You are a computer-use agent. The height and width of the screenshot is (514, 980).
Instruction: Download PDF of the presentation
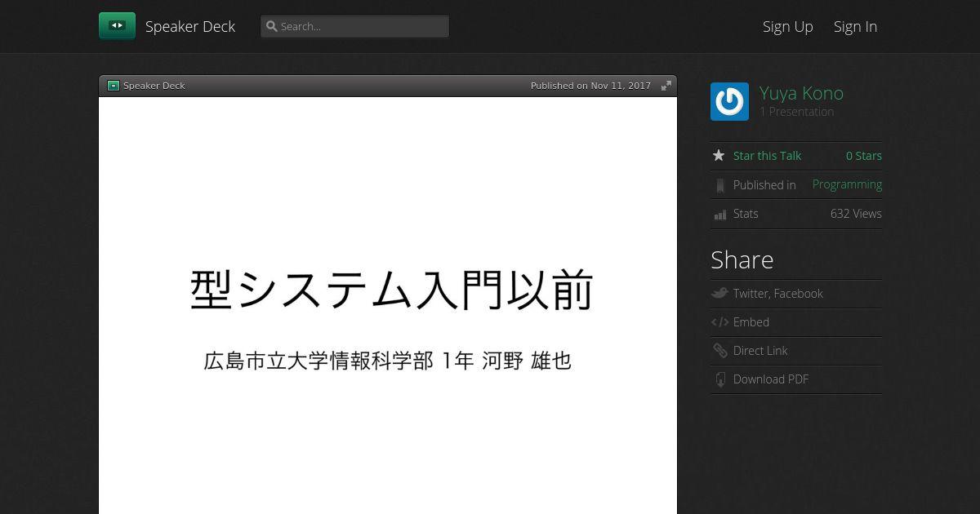(x=771, y=379)
